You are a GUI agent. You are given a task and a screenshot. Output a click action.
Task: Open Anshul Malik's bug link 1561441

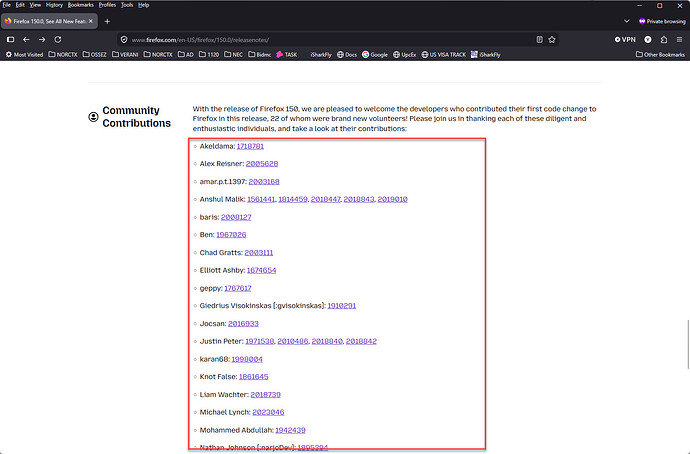tap(261, 199)
